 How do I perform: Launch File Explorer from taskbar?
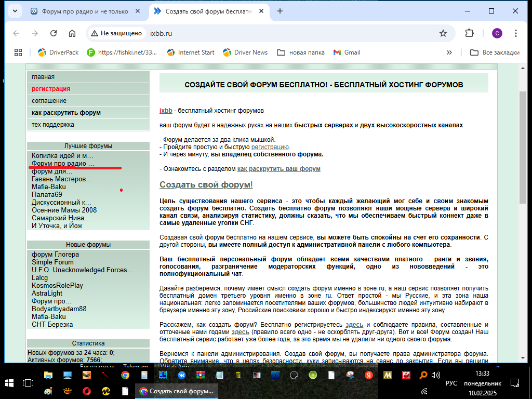coord(48,375)
